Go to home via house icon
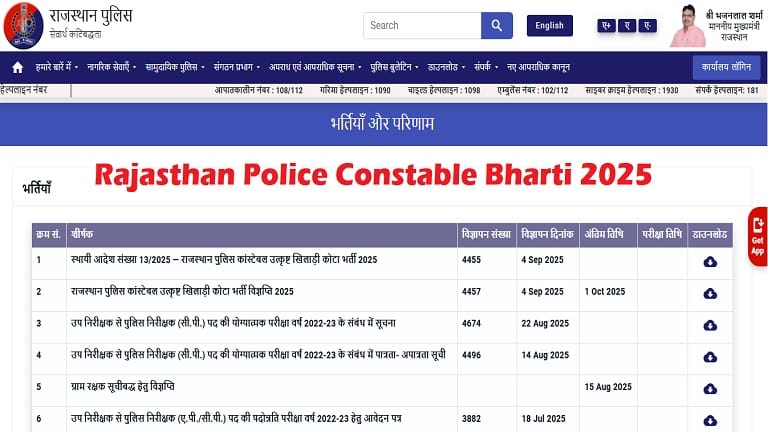Viewport: 768px width, 432px height. point(18,67)
